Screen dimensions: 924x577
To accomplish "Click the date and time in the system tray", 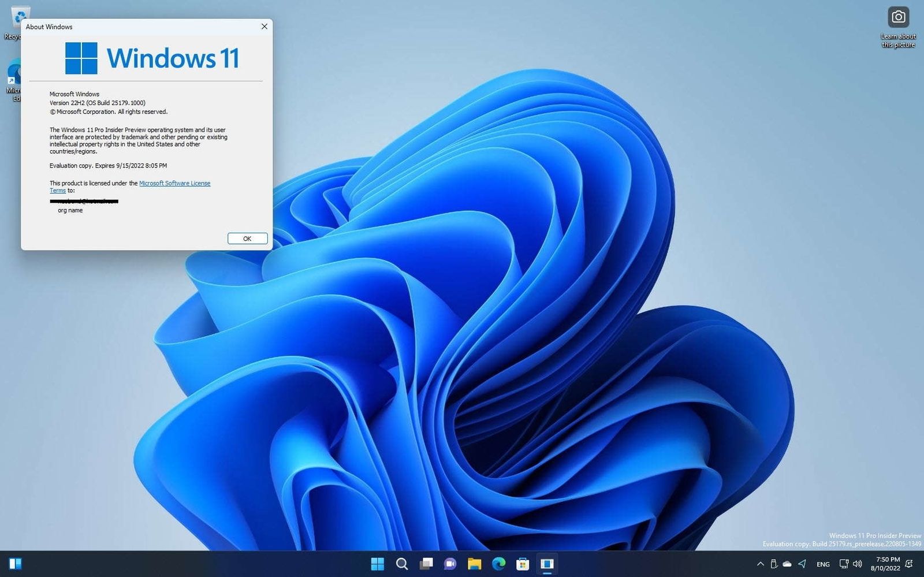I will pos(885,563).
